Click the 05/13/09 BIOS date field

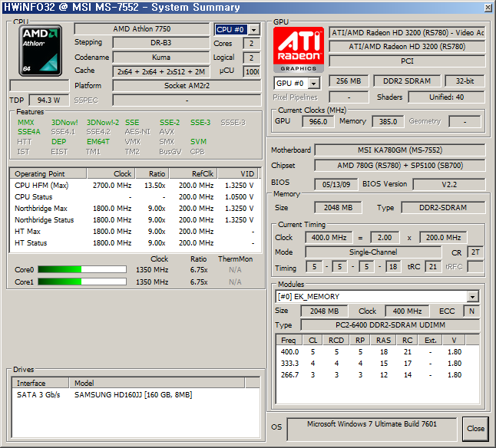[x=336, y=185]
